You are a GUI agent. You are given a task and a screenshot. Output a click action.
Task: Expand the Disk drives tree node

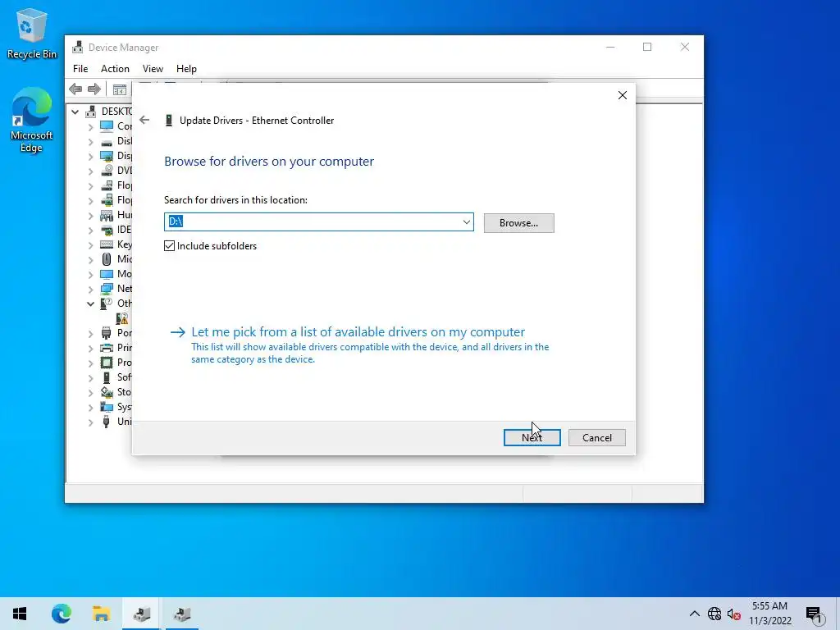click(90, 142)
